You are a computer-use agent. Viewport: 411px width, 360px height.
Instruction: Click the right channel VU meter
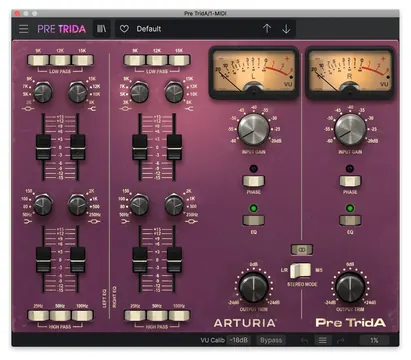[350, 73]
